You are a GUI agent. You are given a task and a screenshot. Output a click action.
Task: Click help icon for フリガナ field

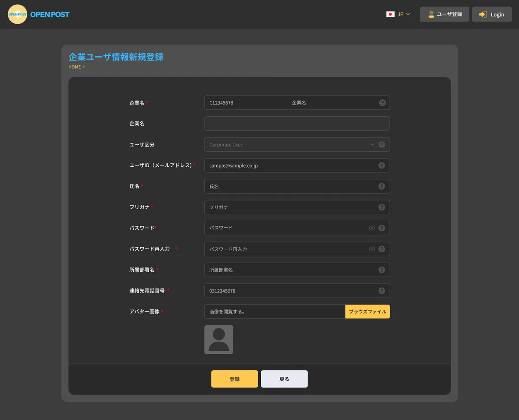coord(382,207)
